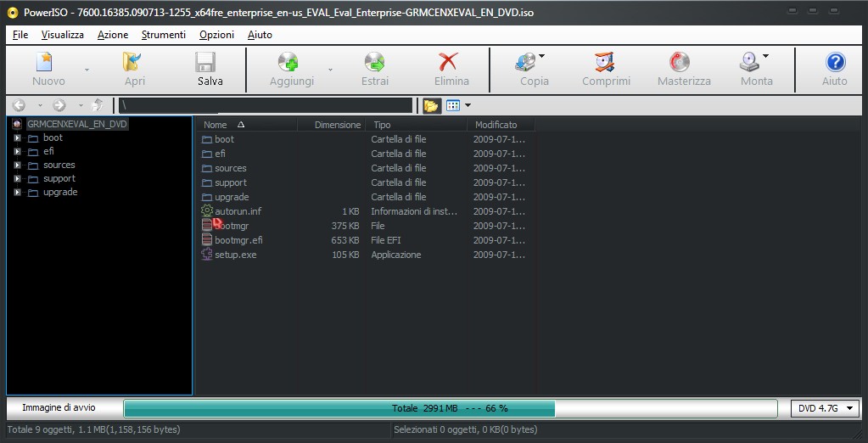Click the Apri toolbar icon
This screenshot has width=868, height=443.
132,61
